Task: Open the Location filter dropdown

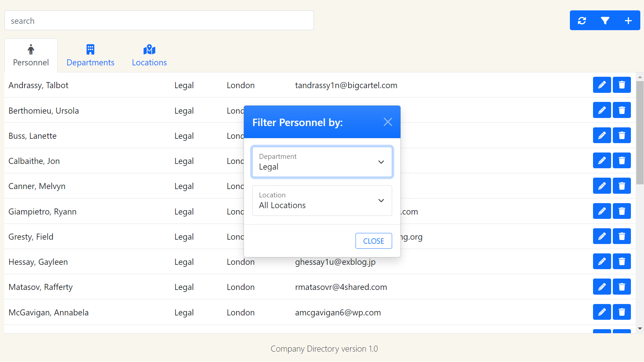Action: (x=322, y=200)
